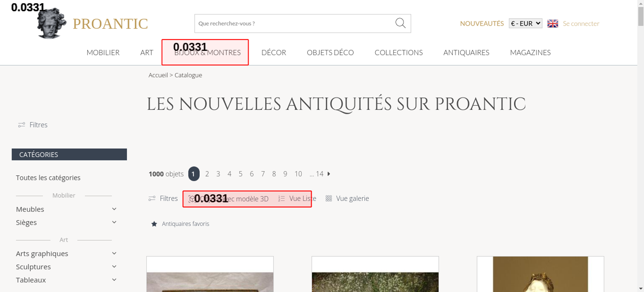Go to Accueil in the breadcrumb
Viewport: 644px width, 292px height.
click(158, 75)
